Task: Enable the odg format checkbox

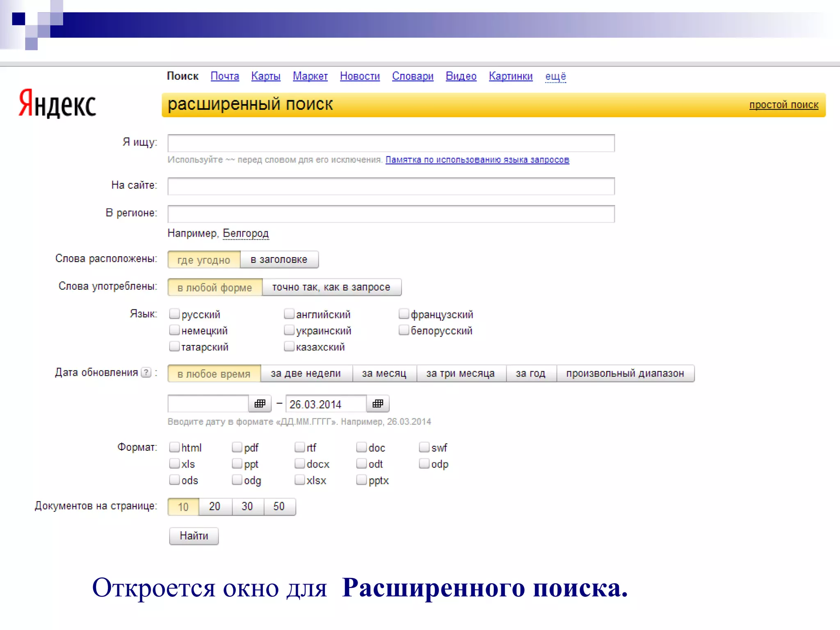Action: click(237, 480)
